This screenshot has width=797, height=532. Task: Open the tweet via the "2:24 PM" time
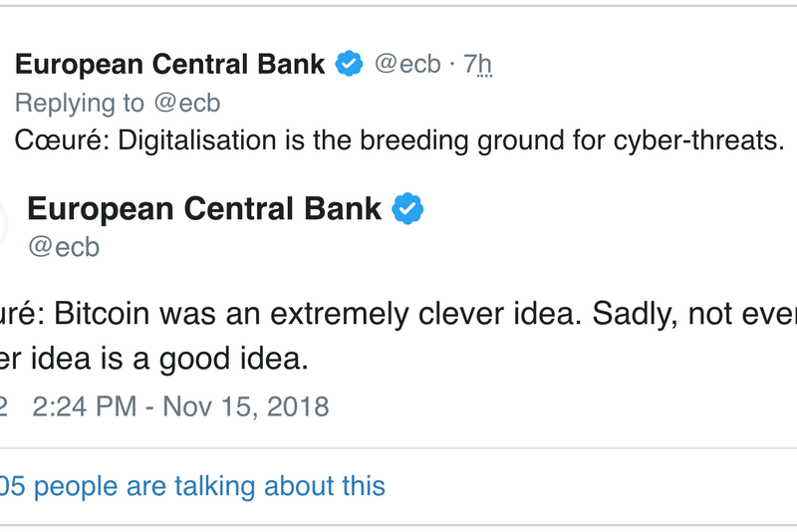[85, 406]
